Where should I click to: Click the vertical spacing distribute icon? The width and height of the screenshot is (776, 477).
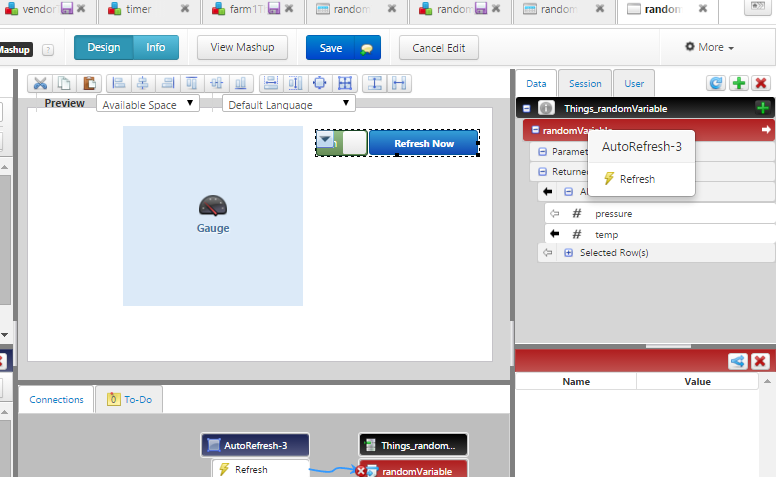pyautogui.click(x=375, y=83)
